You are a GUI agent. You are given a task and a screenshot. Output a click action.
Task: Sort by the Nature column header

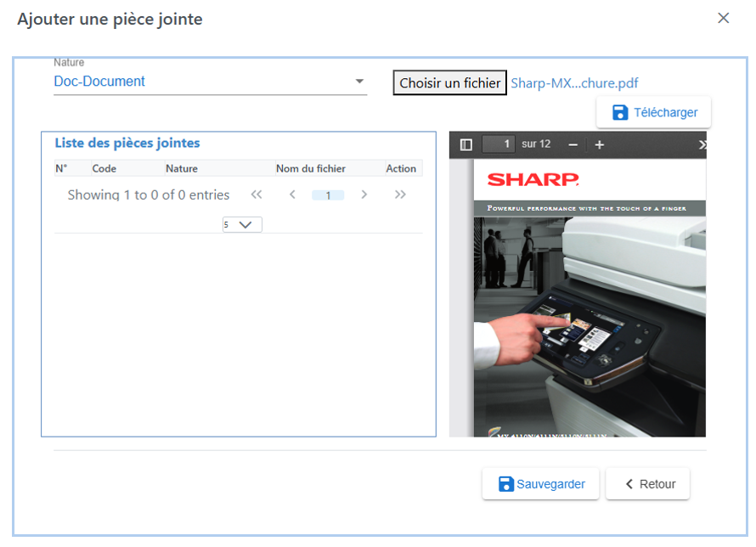[219, 168]
